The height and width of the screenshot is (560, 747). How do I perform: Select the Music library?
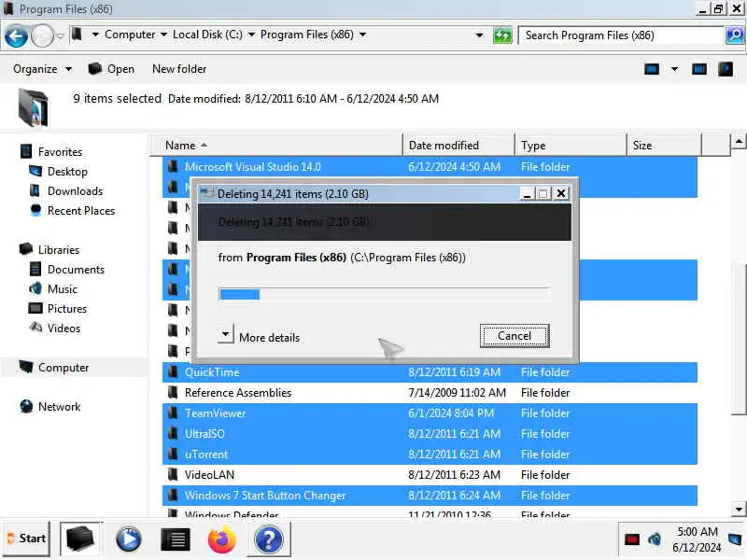coord(63,289)
